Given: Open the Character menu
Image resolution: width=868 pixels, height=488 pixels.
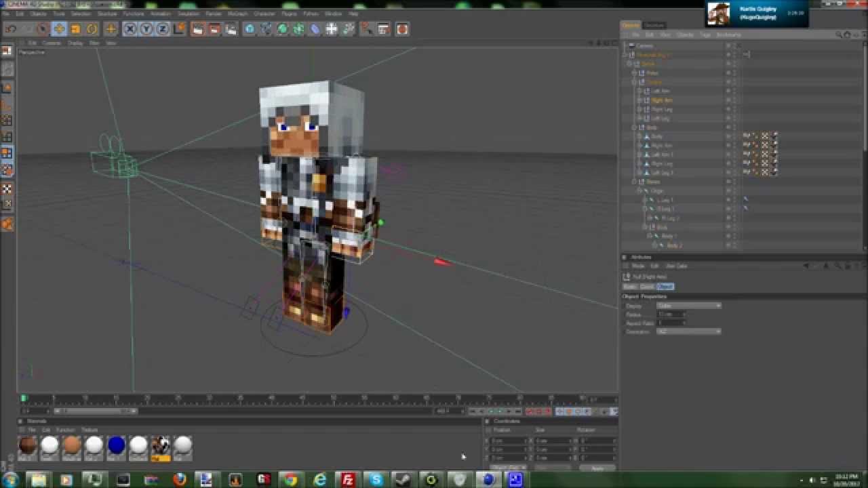Looking at the screenshot, I should (264, 14).
